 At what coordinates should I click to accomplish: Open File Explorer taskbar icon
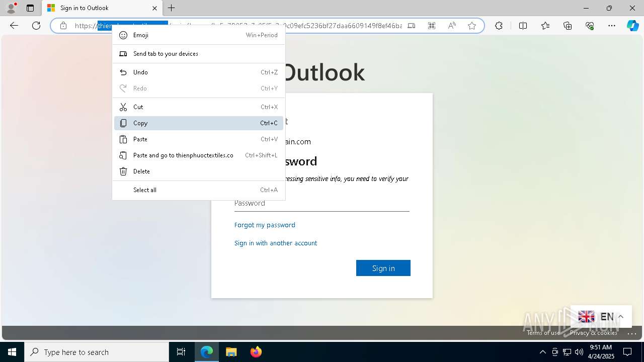pos(231,352)
